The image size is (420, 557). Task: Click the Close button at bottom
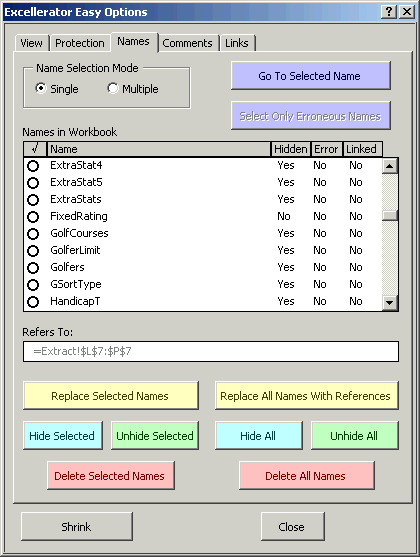(292, 526)
